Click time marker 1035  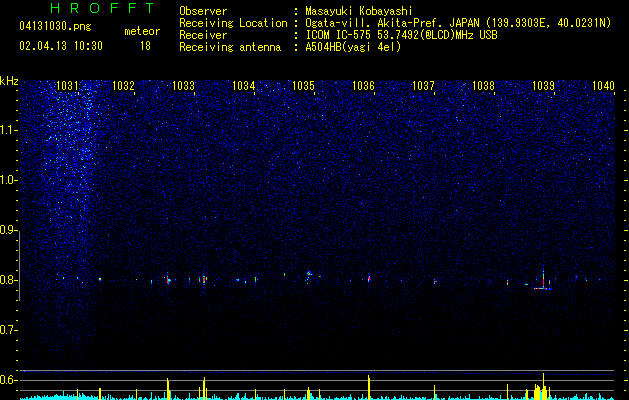(303, 85)
